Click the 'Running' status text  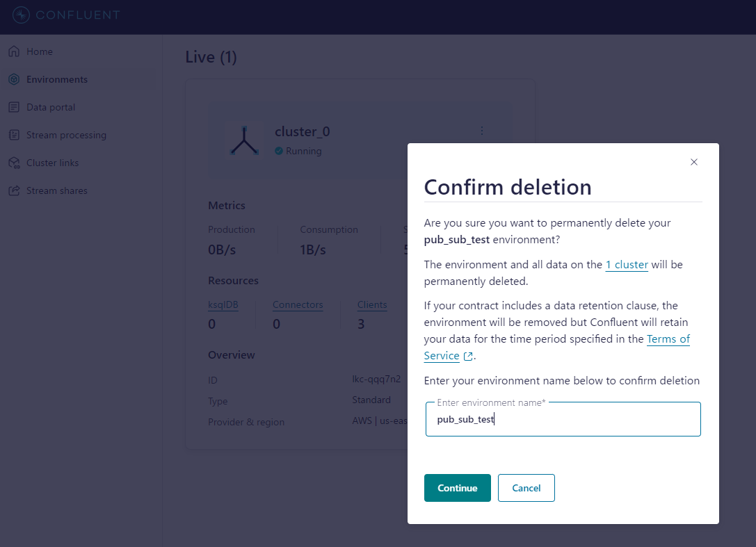coord(304,152)
